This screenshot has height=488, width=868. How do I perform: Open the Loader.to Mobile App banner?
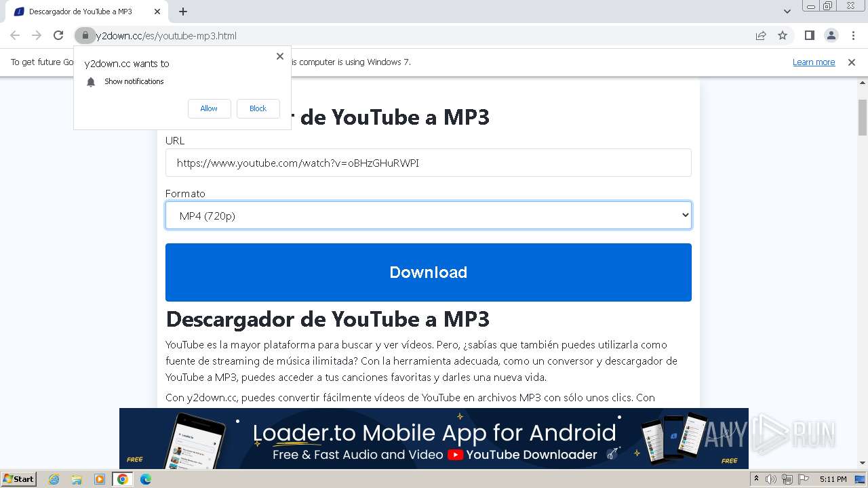pos(434,439)
